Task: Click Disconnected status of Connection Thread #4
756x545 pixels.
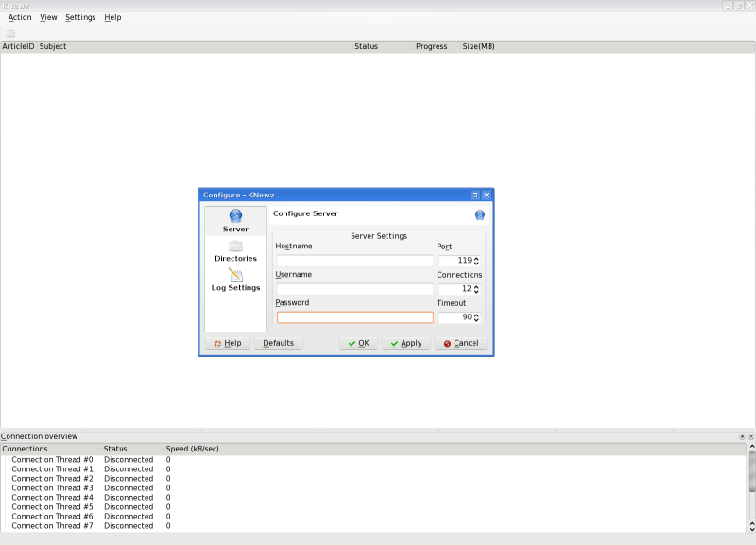Action: coord(129,497)
